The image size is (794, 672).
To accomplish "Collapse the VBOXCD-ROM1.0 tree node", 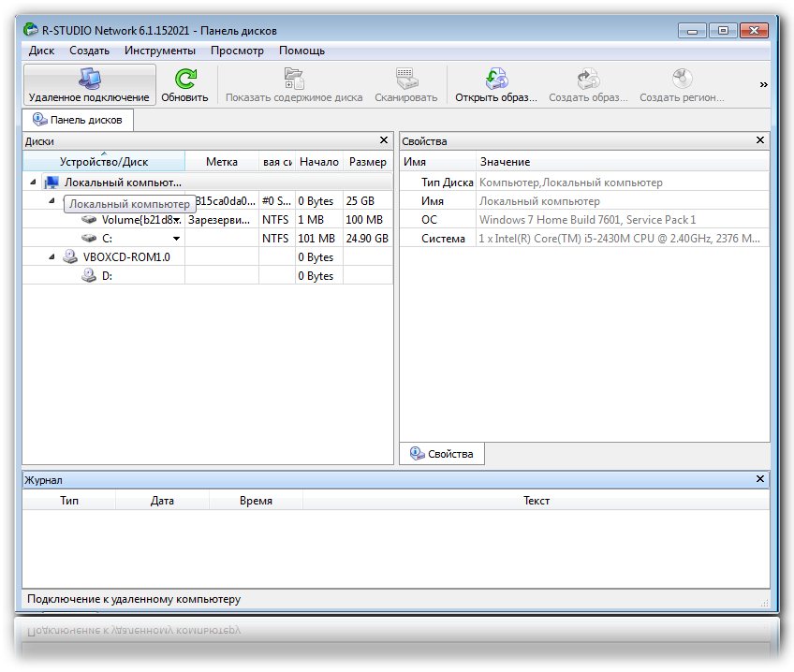I will point(52,257).
